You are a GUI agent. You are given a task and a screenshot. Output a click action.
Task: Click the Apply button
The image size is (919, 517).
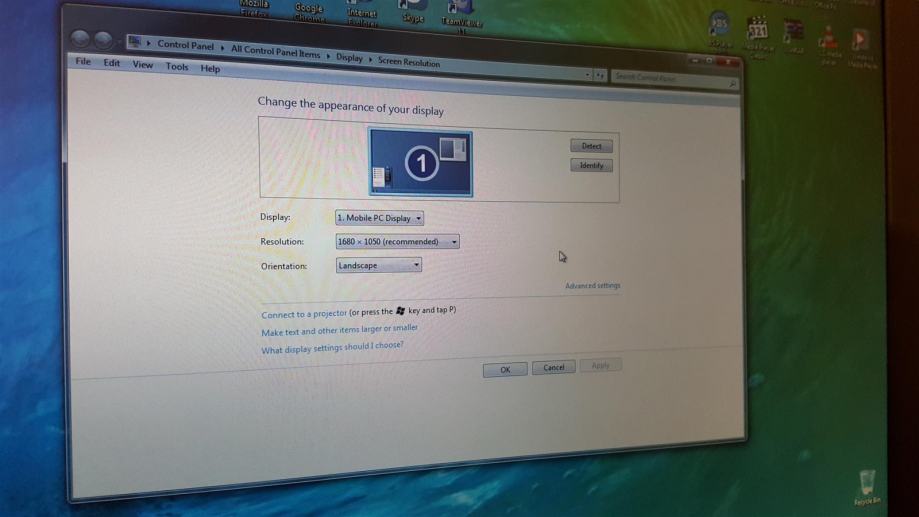[601, 366]
